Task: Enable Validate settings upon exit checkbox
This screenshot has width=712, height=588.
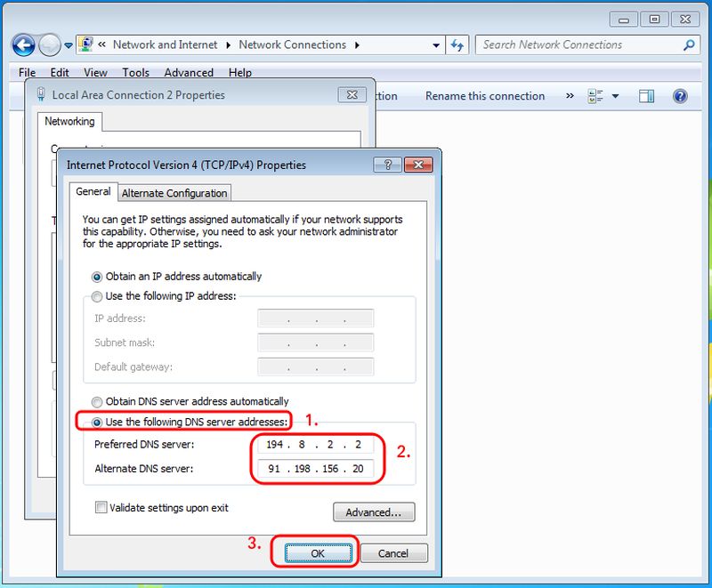Action: pyautogui.click(x=101, y=508)
